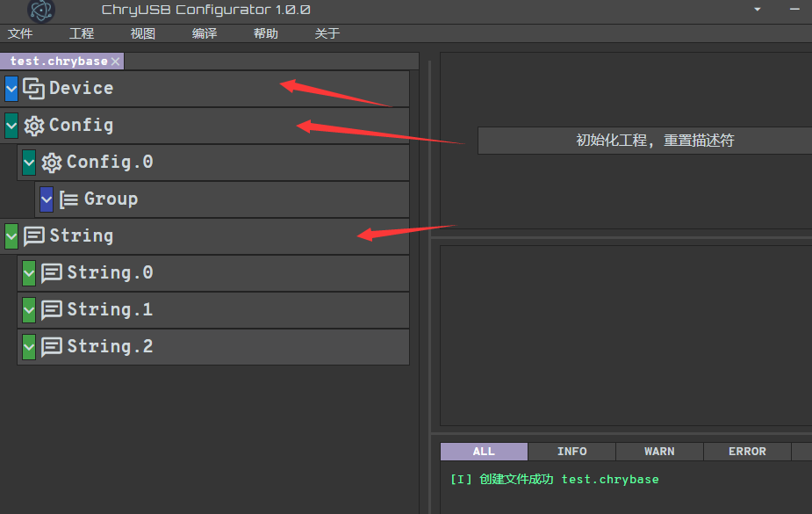Click the message icon beside String
This screenshot has height=514, width=812.
tap(34, 236)
